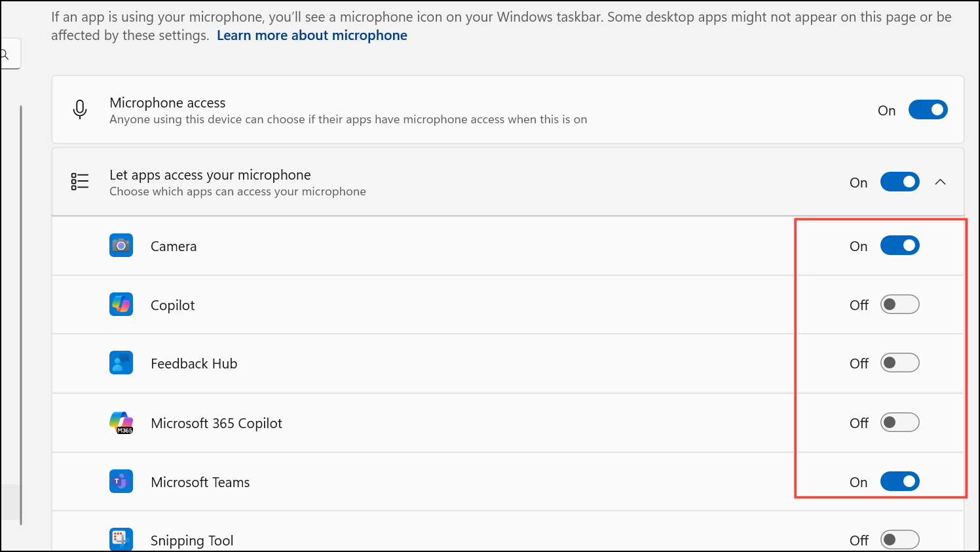Screen dimensions: 980x552
Task: Turn on Microsoft 365 Copilot toggle
Action: pos(899,423)
